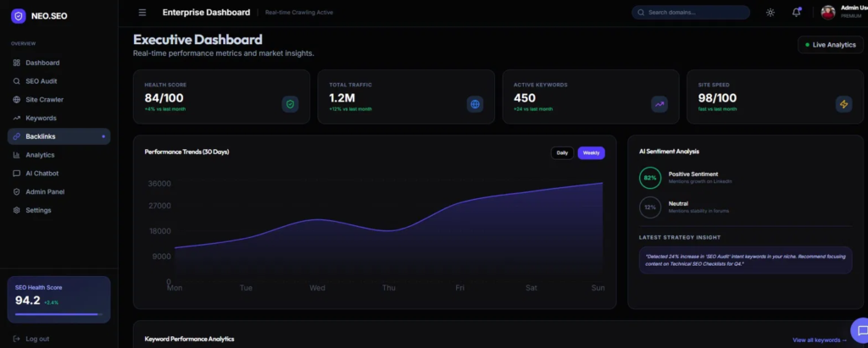
Task: Click the Wed x-axis label on chart
Action: point(317,288)
